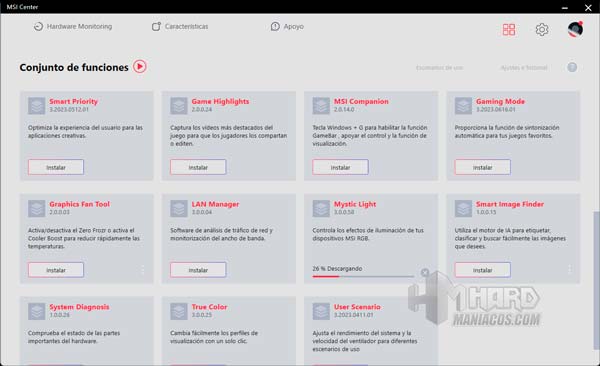
Task: Install the MSI Companion feature
Action: point(340,167)
